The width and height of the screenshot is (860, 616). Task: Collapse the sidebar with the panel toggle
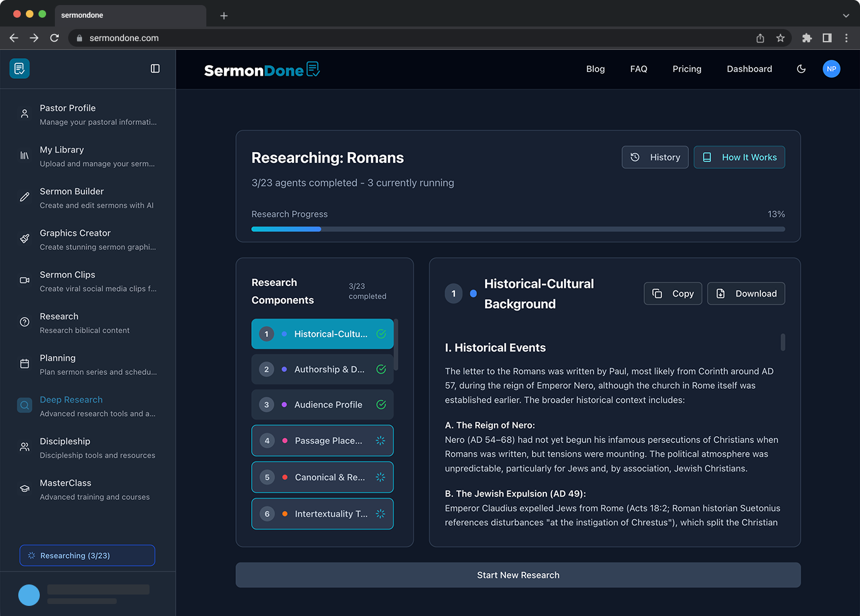click(x=155, y=68)
